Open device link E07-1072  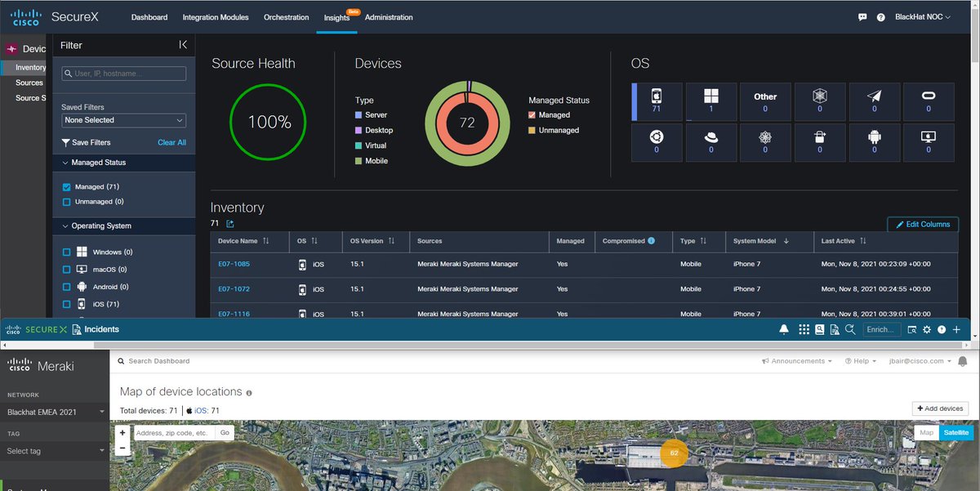point(234,289)
